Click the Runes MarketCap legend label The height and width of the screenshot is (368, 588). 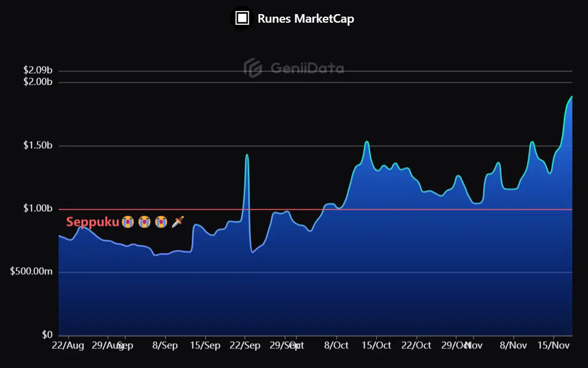pos(305,19)
